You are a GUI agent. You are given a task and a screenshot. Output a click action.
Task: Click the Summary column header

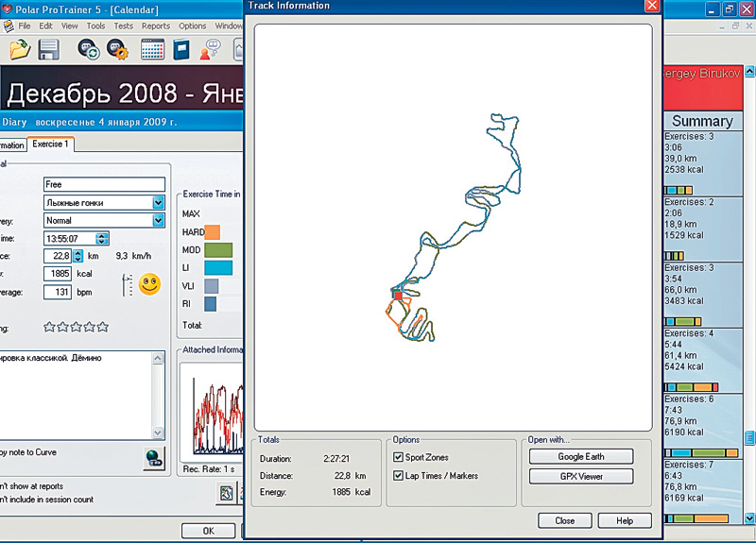[x=702, y=121]
